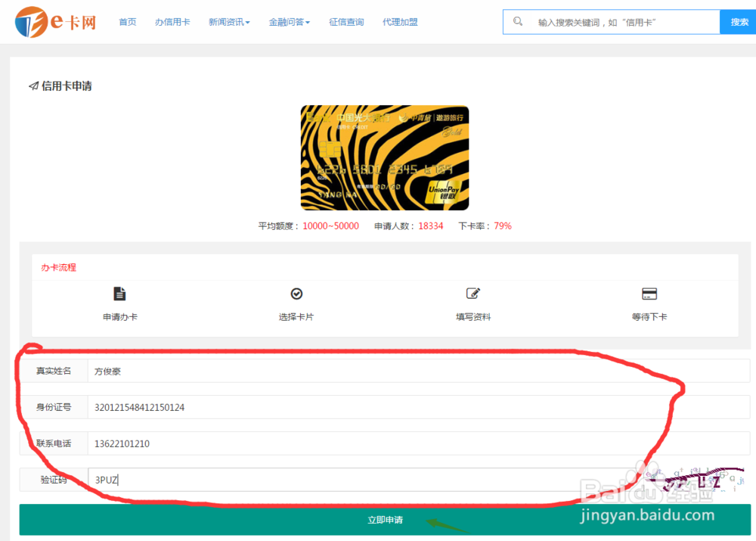
Task: Click the 申请办卡 step label
Action: pos(120,317)
